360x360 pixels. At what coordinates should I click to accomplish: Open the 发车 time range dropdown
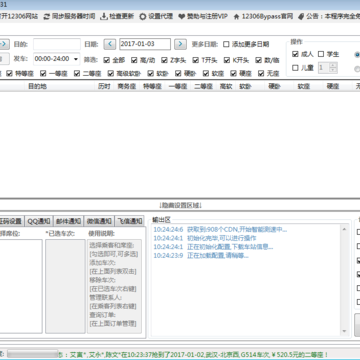click(x=76, y=59)
